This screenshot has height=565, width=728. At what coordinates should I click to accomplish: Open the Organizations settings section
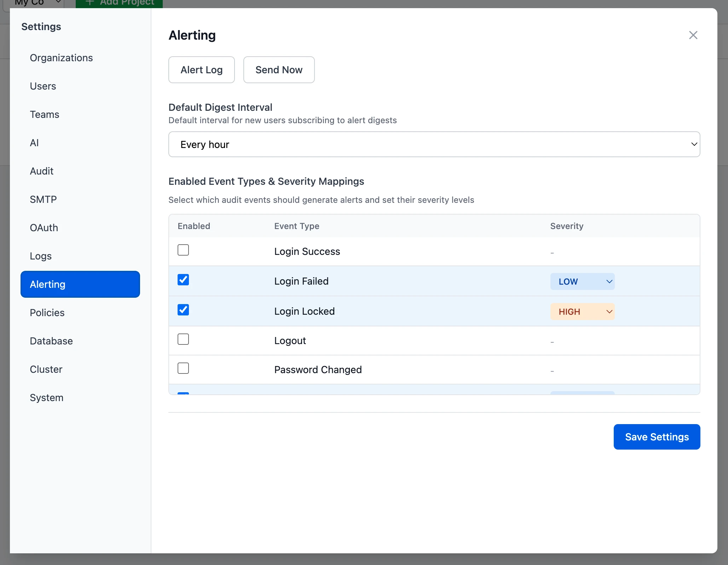point(61,58)
